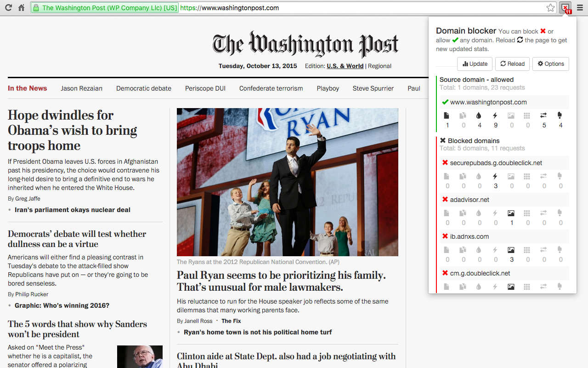
Task: Click image icon under ib.adnxs.com
Action: (x=511, y=250)
